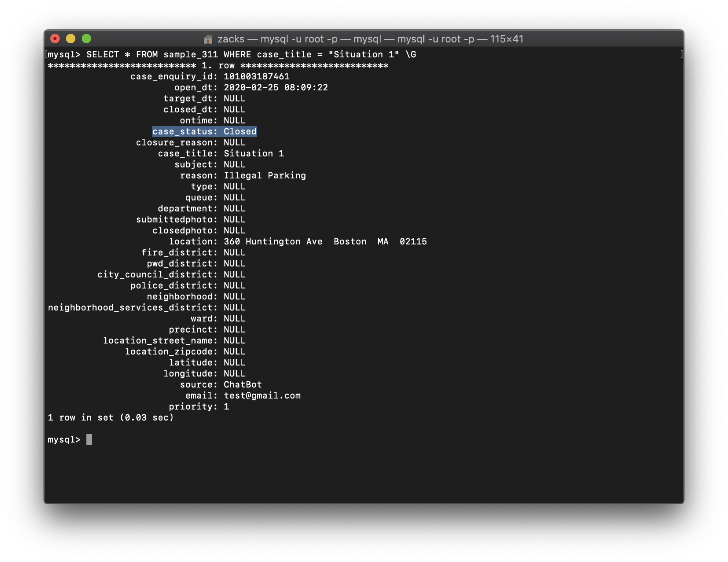Click the closedphoto field label
The height and width of the screenshot is (562, 728).
tap(185, 231)
